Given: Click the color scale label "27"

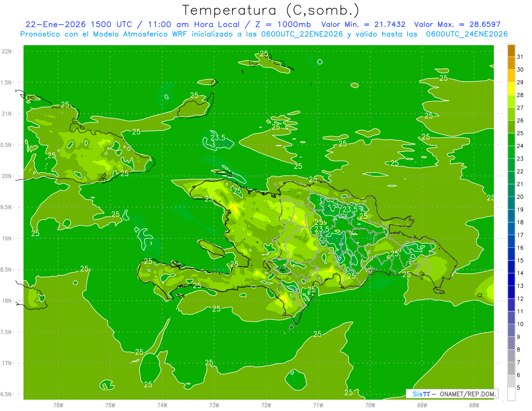Looking at the screenshot, I should tap(520, 108).
